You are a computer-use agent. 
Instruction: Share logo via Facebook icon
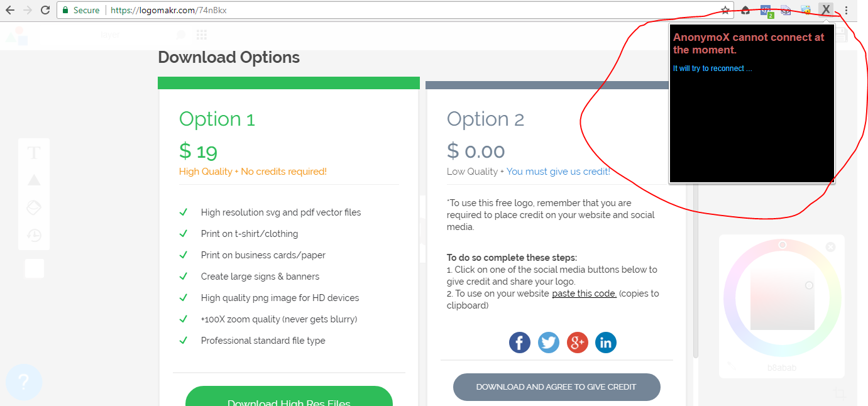point(519,343)
